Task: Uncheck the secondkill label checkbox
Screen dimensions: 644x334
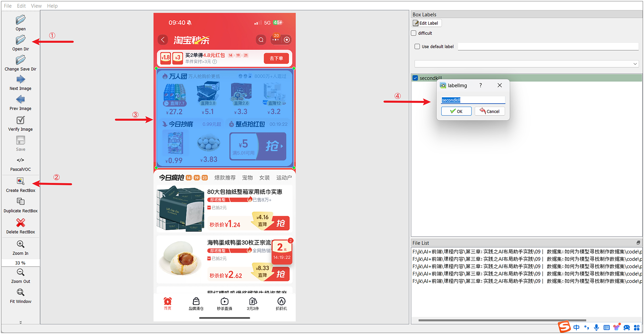Action: click(415, 78)
